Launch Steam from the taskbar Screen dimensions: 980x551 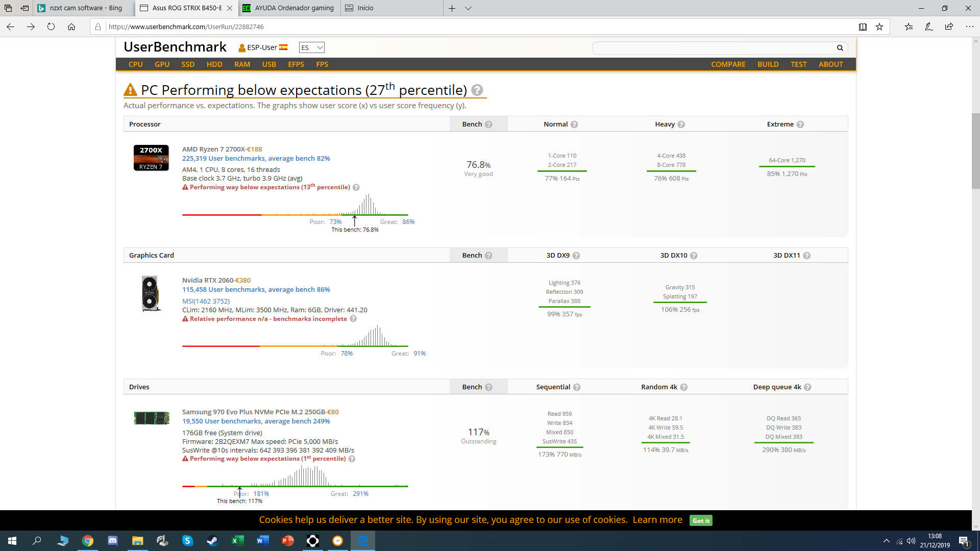point(212,541)
